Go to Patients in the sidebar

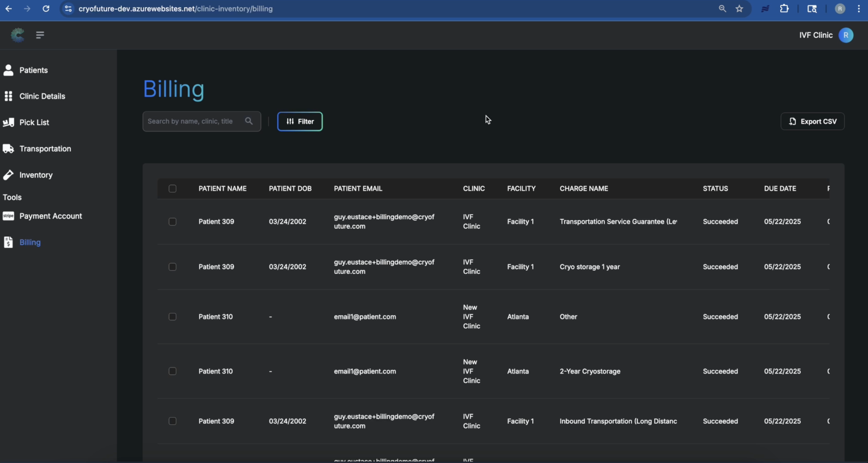click(x=33, y=70)
